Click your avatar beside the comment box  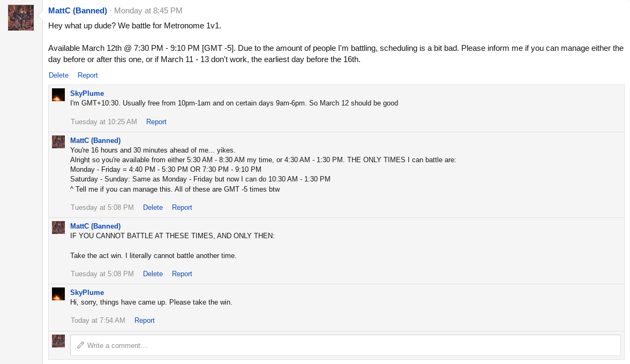point(58,341)
